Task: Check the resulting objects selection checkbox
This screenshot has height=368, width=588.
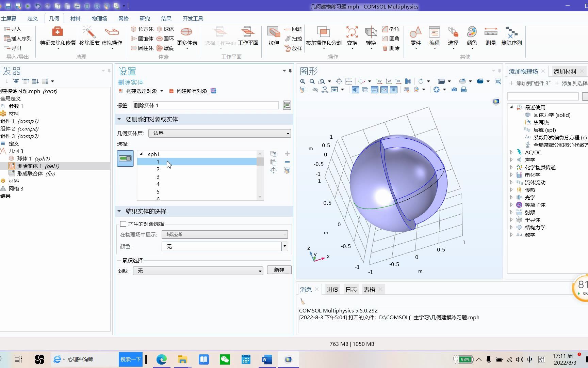Action: 123,224
